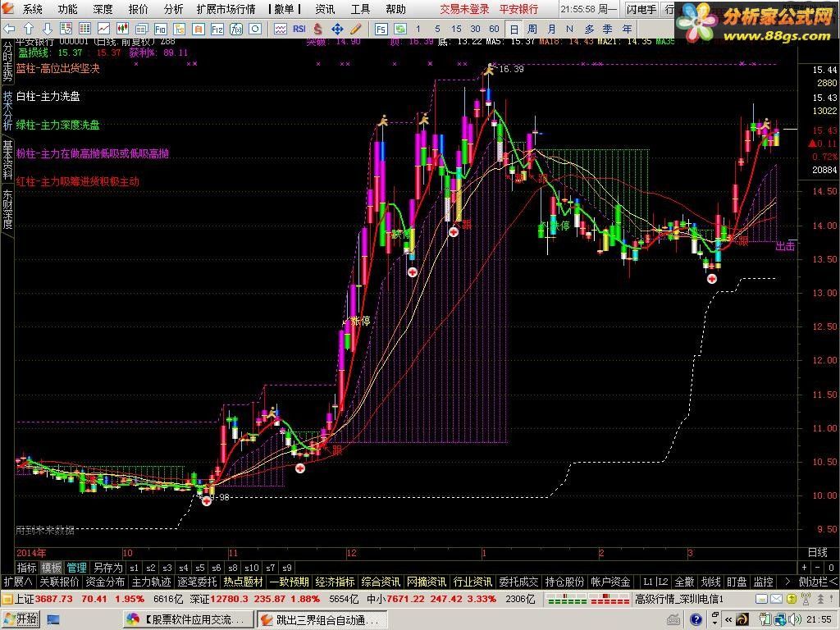The image size is (840, 630).
Task: Select the 模板 tab below chart
Action: [x=52, y=568]
